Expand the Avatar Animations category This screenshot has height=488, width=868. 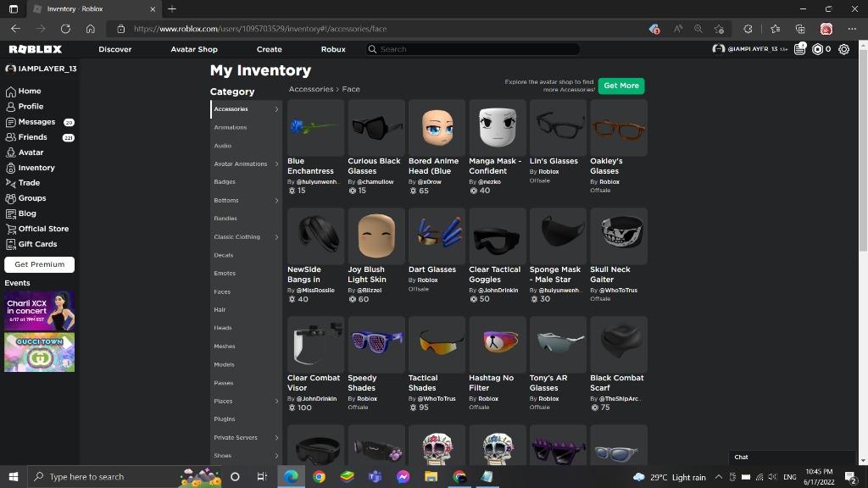[245, 164]
